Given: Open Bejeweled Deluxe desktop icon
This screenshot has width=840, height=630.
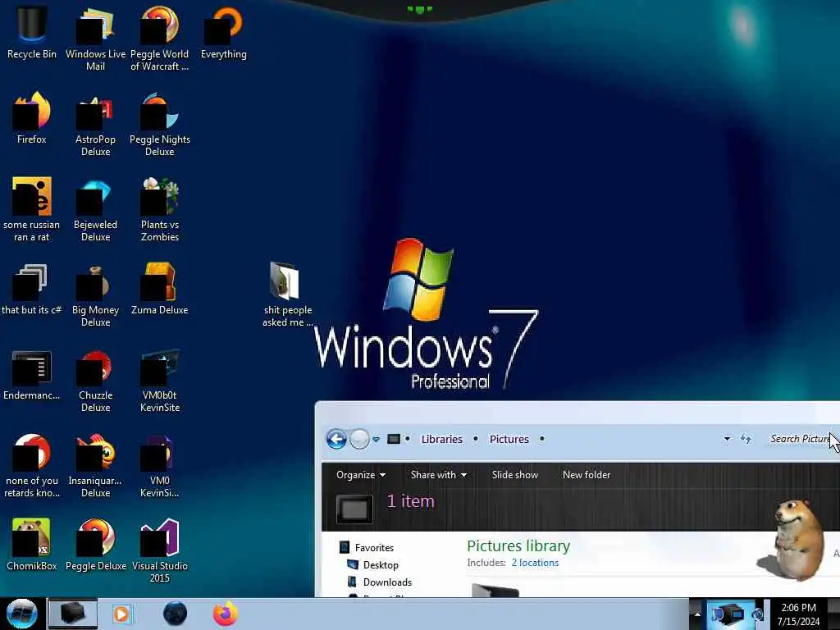Looking at the screenshot, I should click(x=95, y=209).
